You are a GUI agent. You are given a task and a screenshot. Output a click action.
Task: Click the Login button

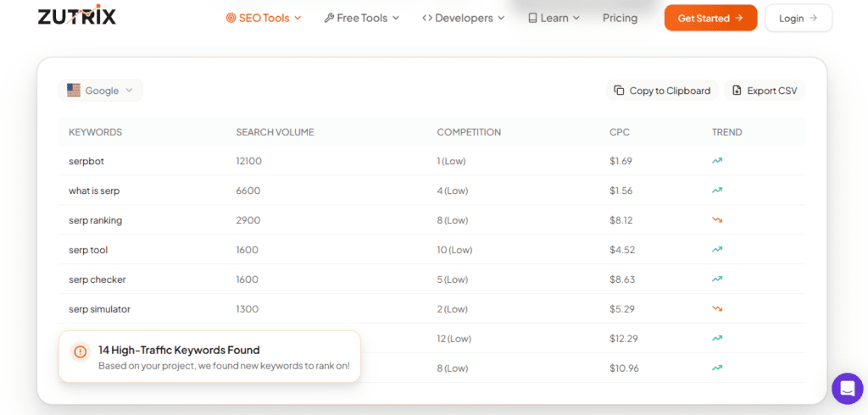(x=798, y=18)
